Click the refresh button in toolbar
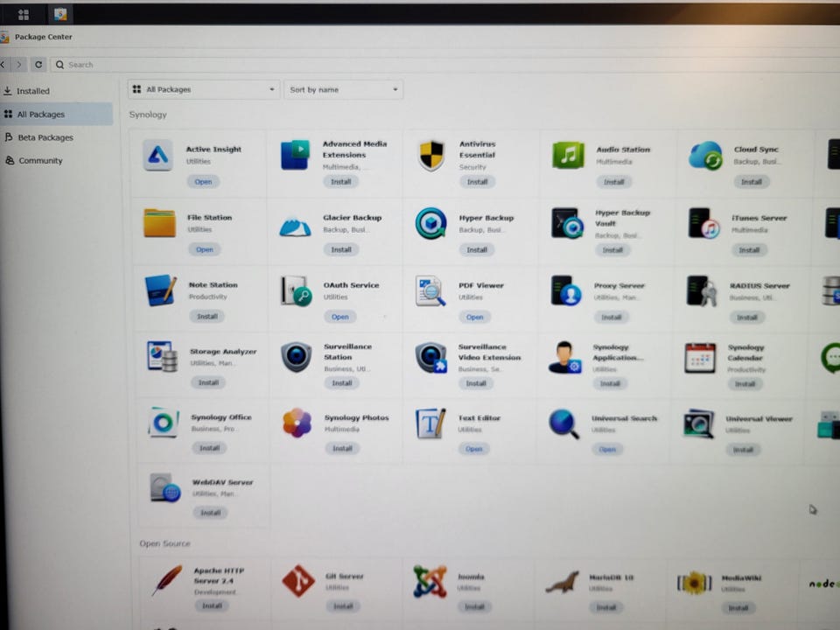Image resolution: width=840 pixels, height=630 pixels. click(x=38, y=65)
